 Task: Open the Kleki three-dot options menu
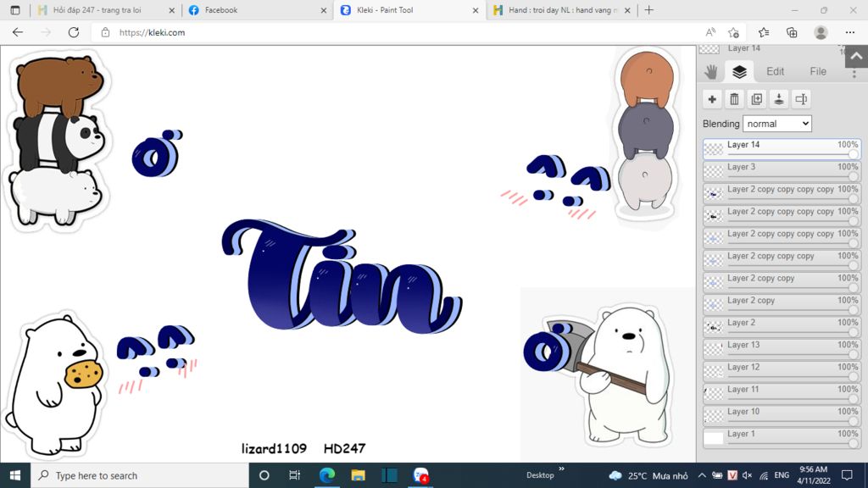(854, 73)
